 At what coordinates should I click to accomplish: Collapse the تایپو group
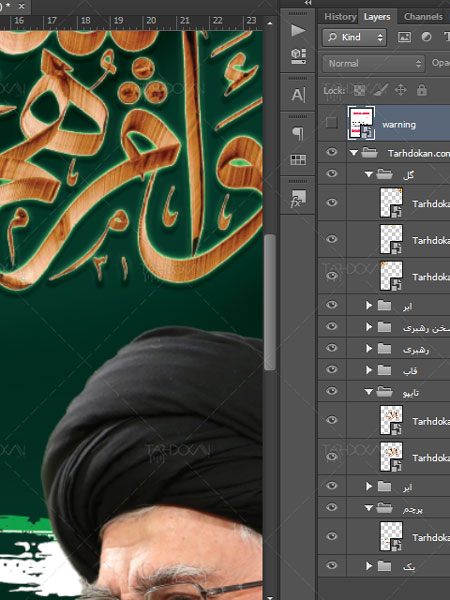pyautogui.click(x=369, y=391)
